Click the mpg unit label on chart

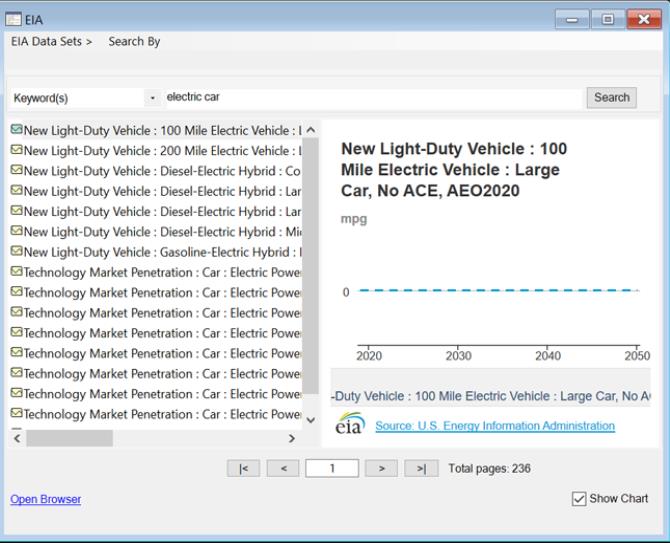(x=354, y=219)
